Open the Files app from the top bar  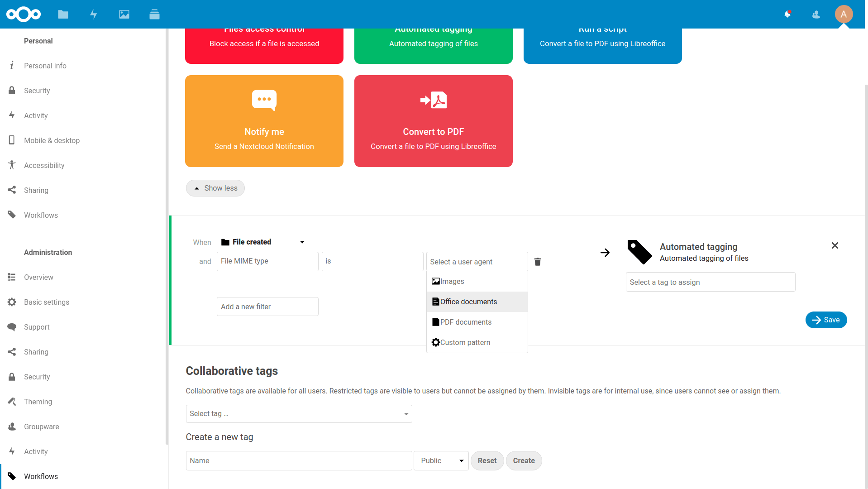point(63,14)
